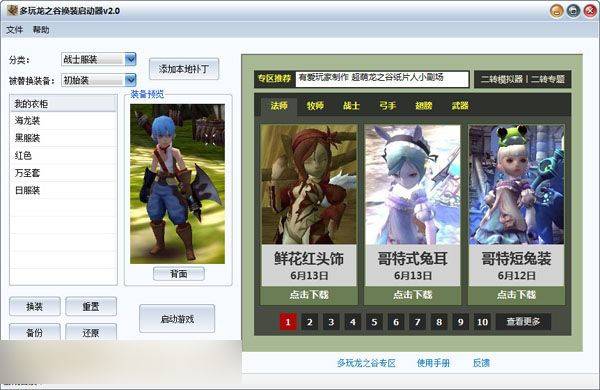Screen dimensions: 600x390
Task: Open the 反馈 link
Action: pyautogui.click(x=481, y=363)
